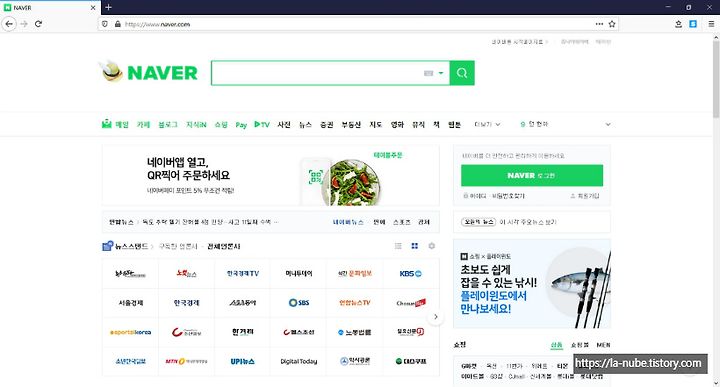Bookmark this page with the star icon
The width and height of the screenshot is (720, 387).
(612, 24)
